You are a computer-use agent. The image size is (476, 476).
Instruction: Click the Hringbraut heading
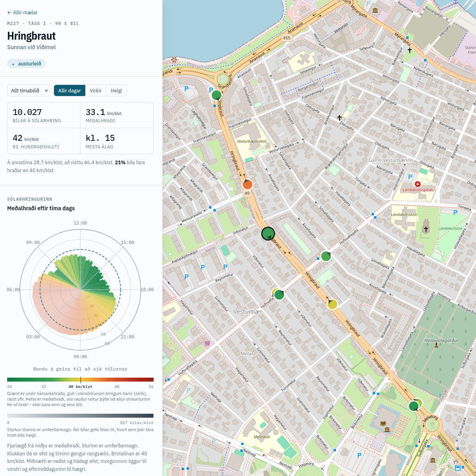pos(31,36)
